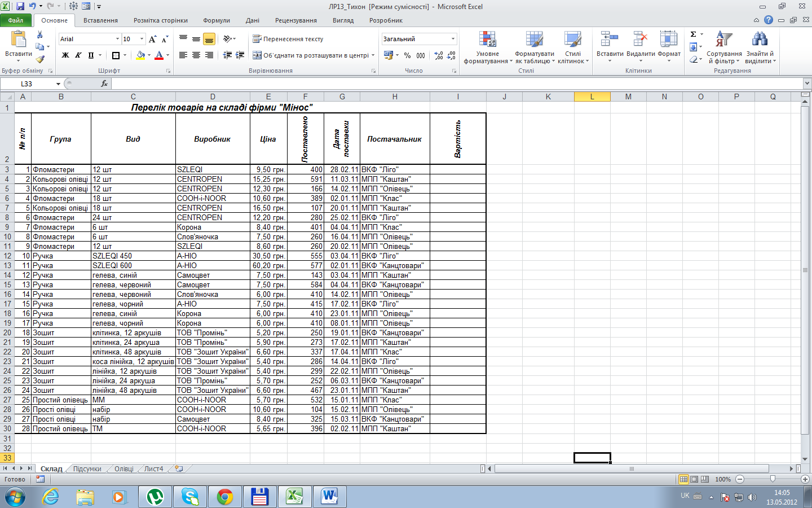Screen dimensions: 812x508
Task: Open the Формат cells menu
Action: 669,46
